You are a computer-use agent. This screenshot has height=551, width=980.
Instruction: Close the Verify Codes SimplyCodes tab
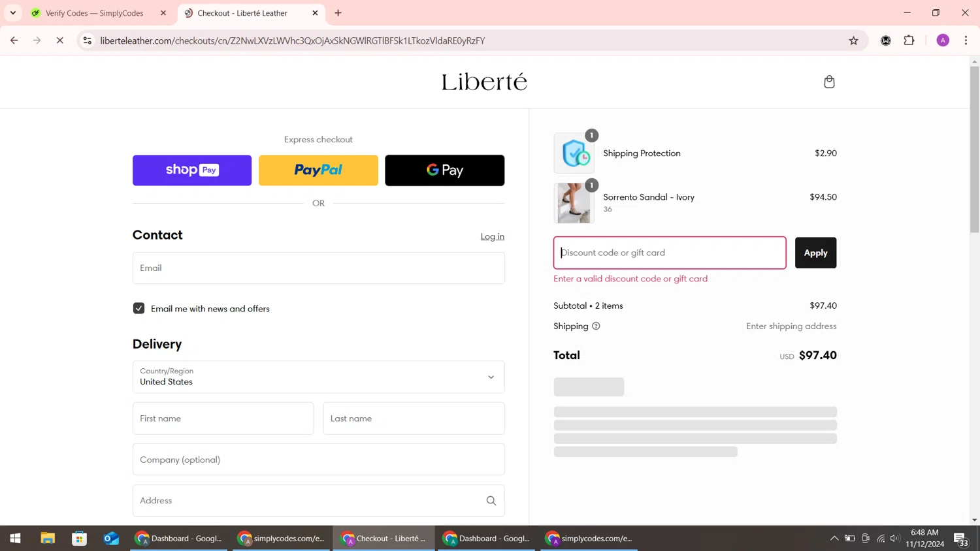pos(163,13)
